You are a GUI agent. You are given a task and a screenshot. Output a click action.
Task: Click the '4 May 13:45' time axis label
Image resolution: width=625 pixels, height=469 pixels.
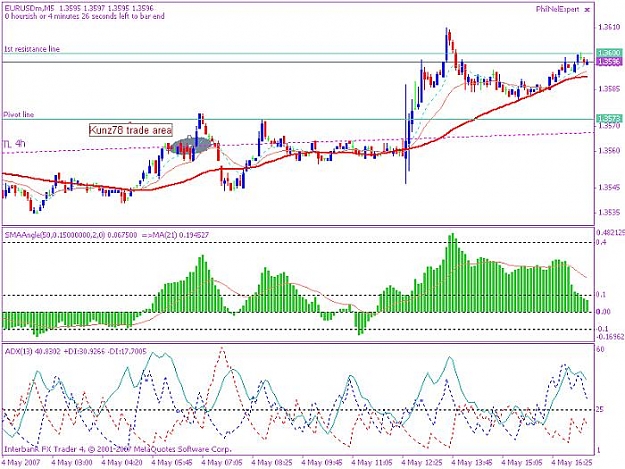click(472, 463)
